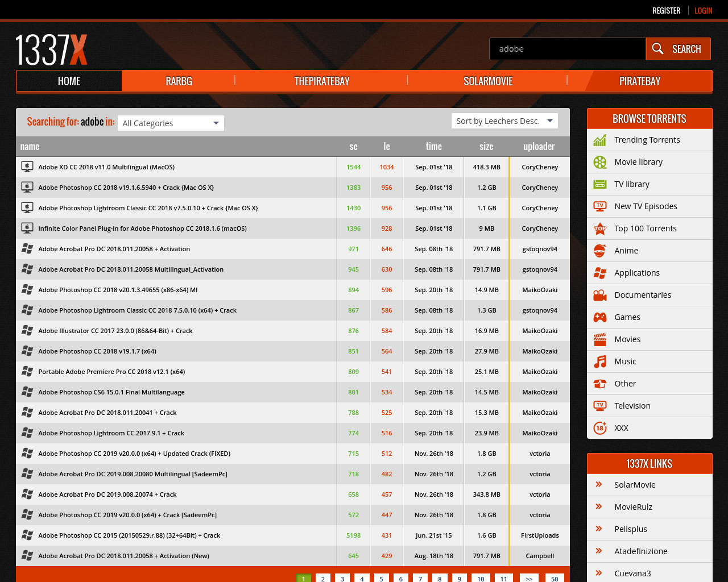Open Adobe Acrobat Pro DC Multilingual_Activation torrent
728x582 pixels.
point(131,269)
